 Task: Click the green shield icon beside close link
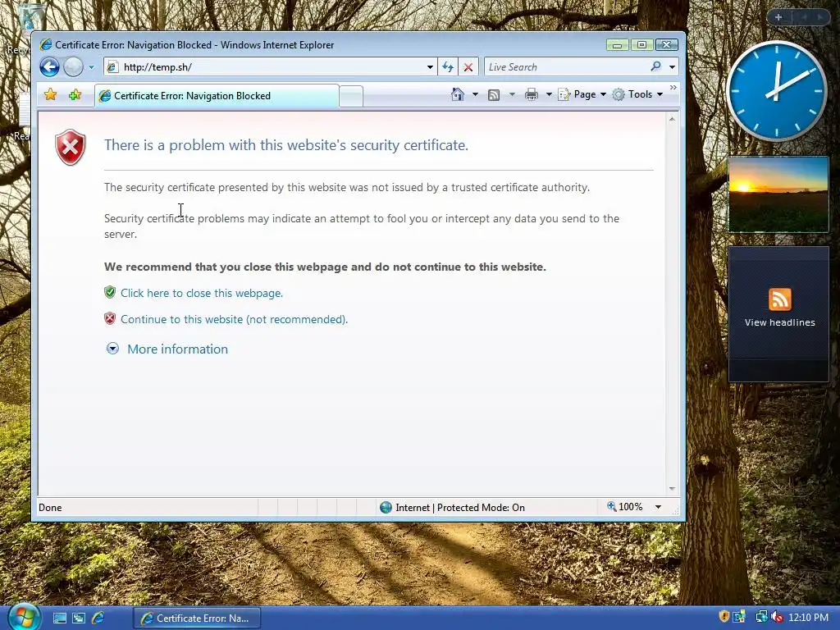110,293
